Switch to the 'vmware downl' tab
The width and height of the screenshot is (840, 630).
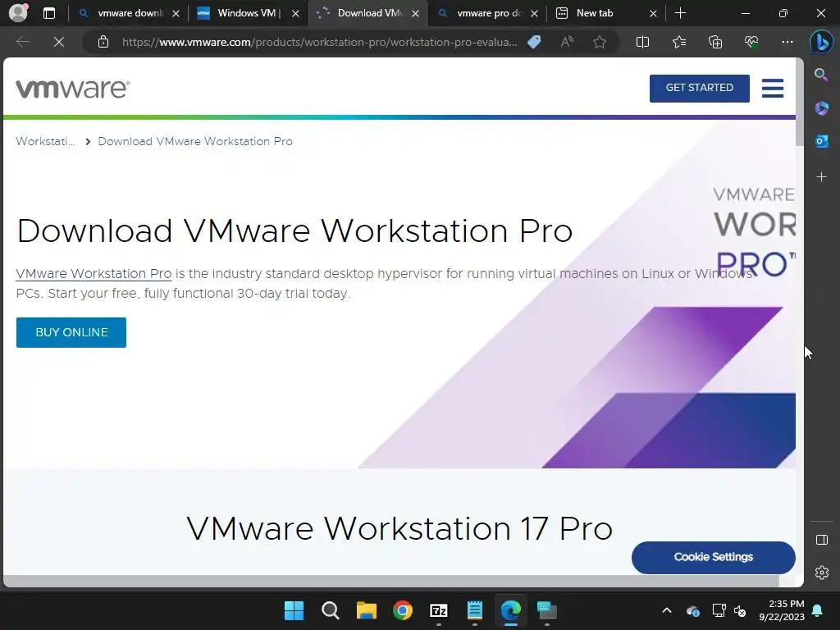coord(129,13)
